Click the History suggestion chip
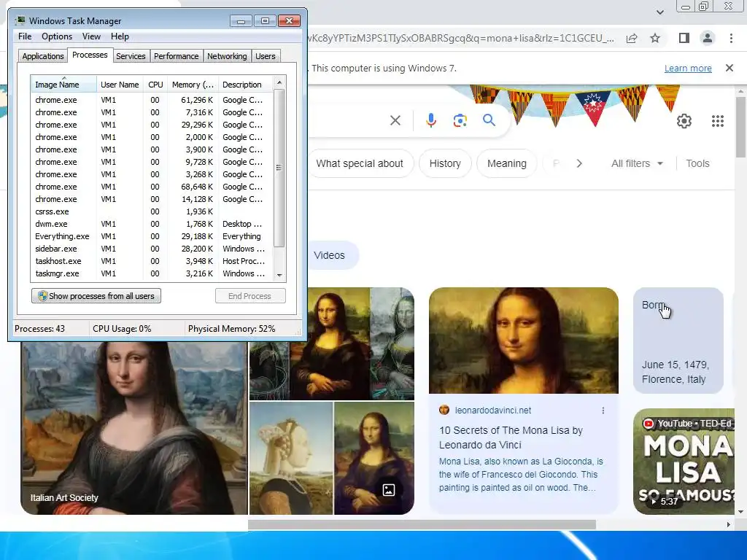The width and height of the screenshot is (747, 560). [445, 163]
